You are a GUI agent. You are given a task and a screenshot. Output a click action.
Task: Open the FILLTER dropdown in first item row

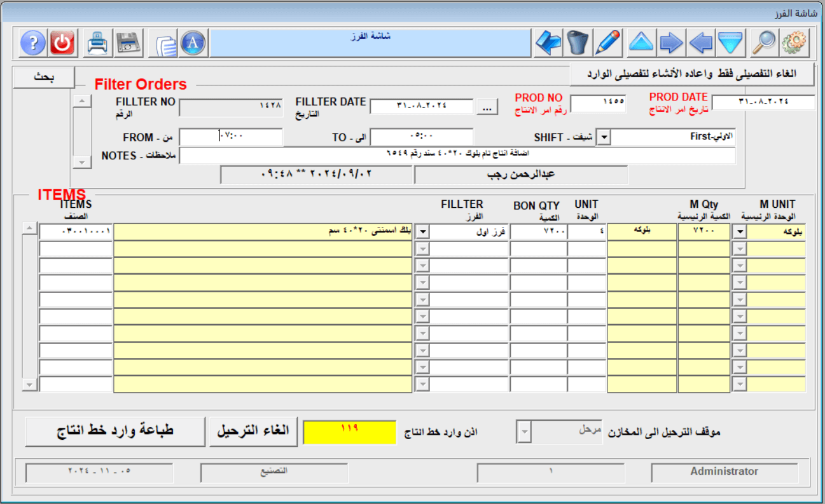422,232
